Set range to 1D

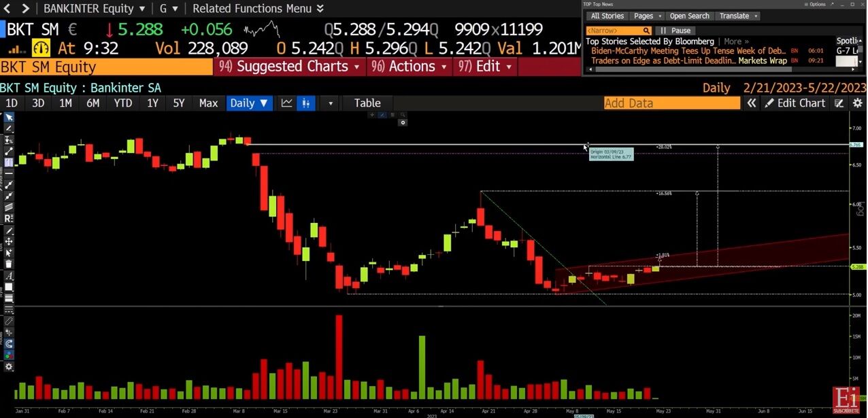coord(11,103)
